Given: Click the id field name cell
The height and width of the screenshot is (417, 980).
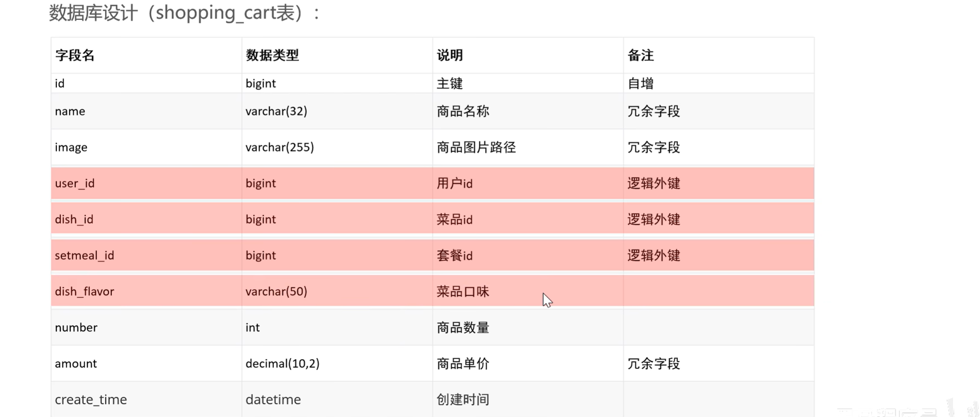Looking at the screenshot, I should pyautogui.click(x=146, y=83).
